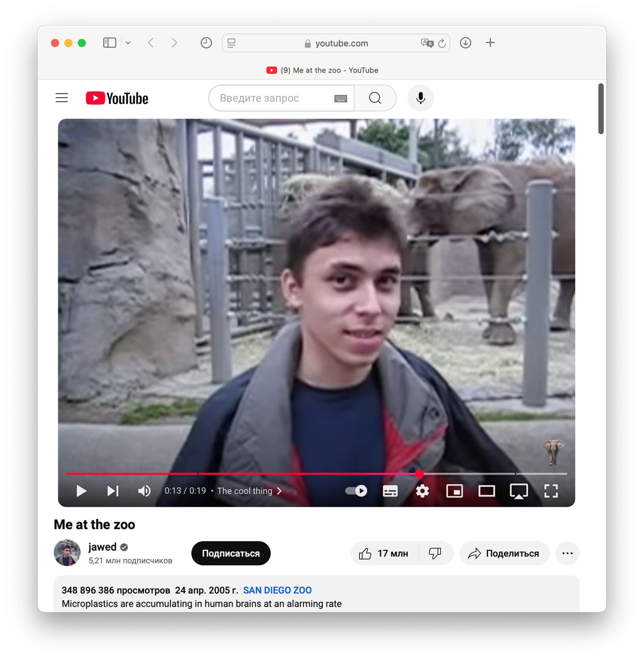Open the three-dot more actions menu
This screenshot has height=662, width=644.
568,553
